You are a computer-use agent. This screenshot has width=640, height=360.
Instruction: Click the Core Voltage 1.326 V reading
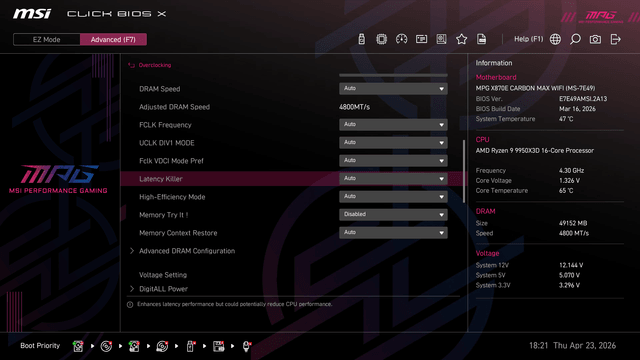click(569, 180)
